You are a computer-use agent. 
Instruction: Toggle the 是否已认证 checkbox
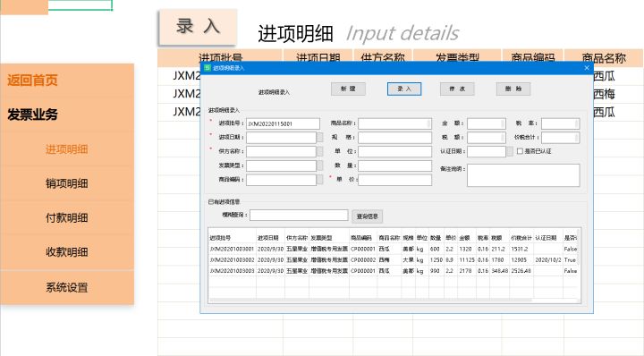pos(520,151)
